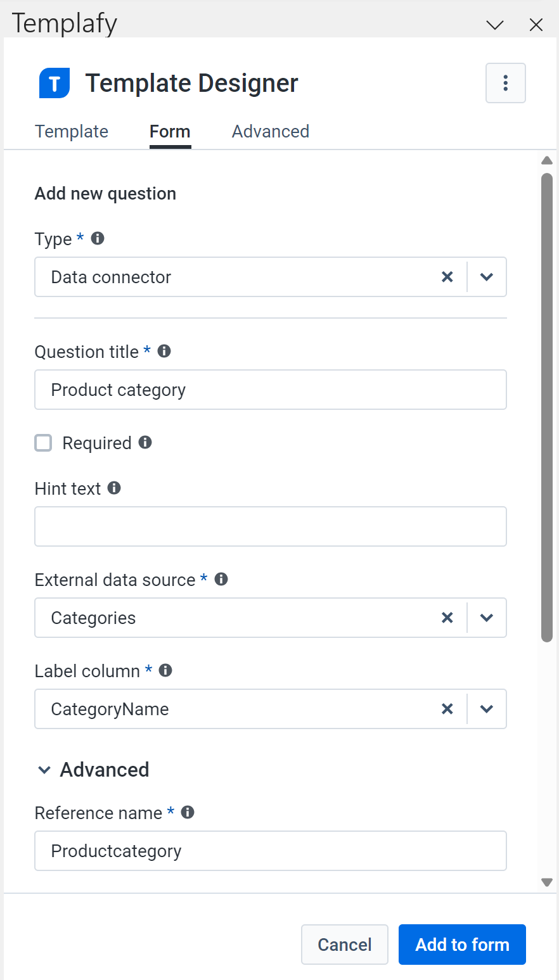This screenshot has width=559, height=980.
Task: Click the Reference name info icon
Action: (188, 812)
